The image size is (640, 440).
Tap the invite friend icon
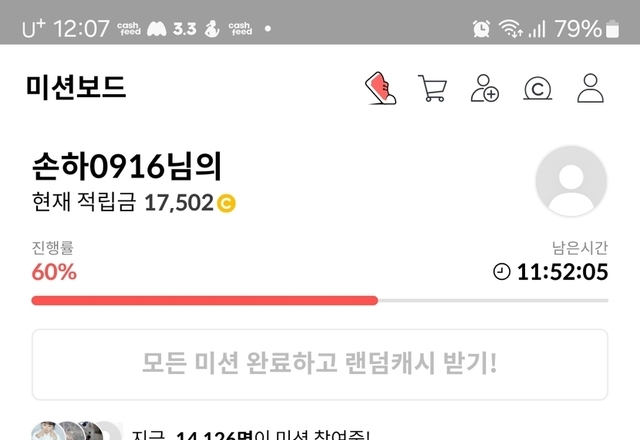pos(484,88)
